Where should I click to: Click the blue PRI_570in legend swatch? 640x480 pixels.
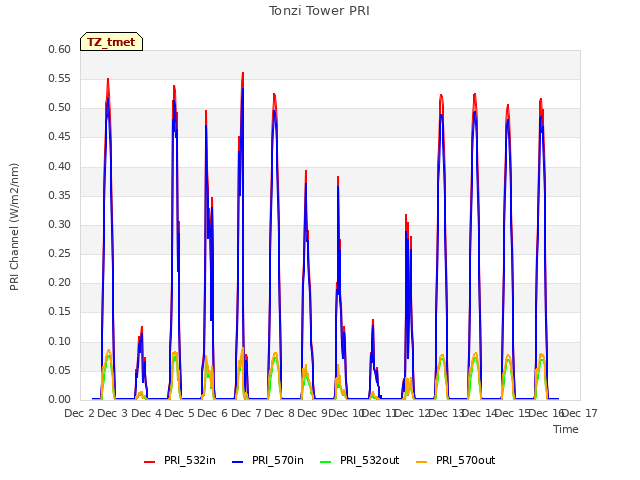click(x=238, y=461)
